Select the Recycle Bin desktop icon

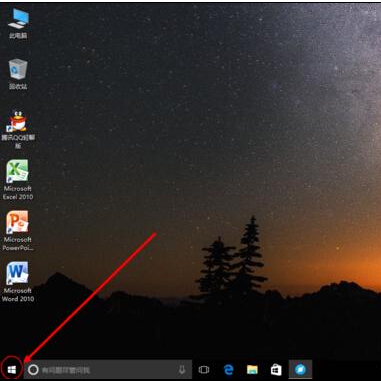click(18, 74)
